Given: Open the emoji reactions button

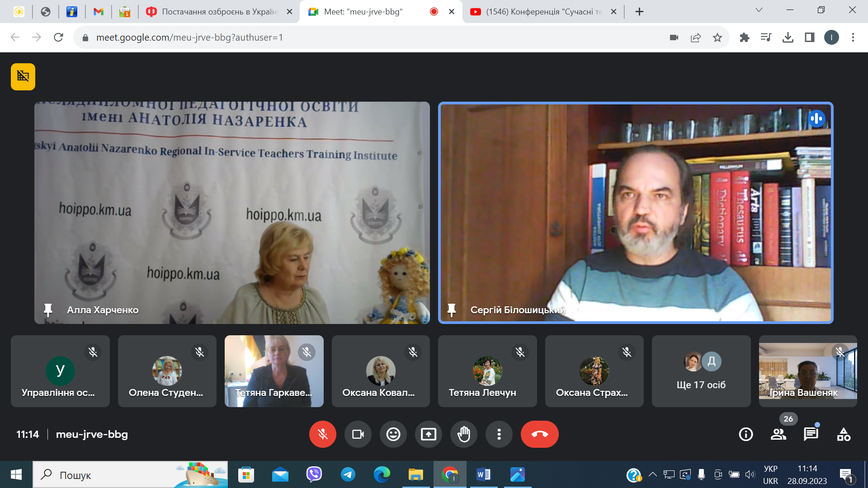Looking at the screenshot, I should (x=393, y=434).
